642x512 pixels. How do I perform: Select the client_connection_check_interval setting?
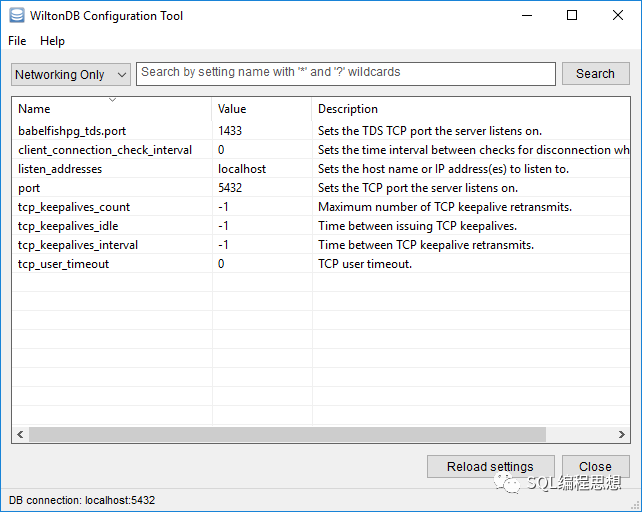(x=105, y=150)
